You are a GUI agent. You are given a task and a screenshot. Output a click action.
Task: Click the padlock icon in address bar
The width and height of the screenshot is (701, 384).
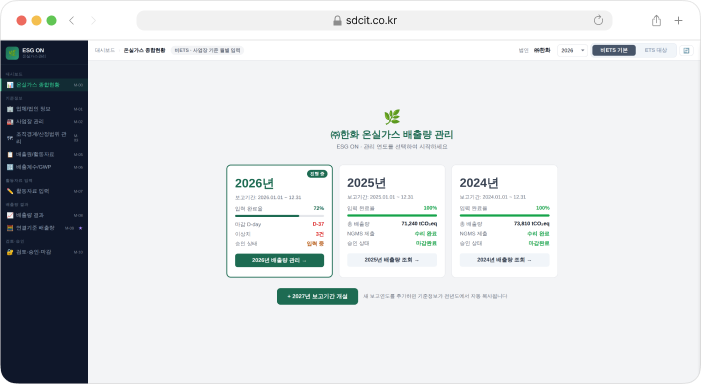coord(338,20)
